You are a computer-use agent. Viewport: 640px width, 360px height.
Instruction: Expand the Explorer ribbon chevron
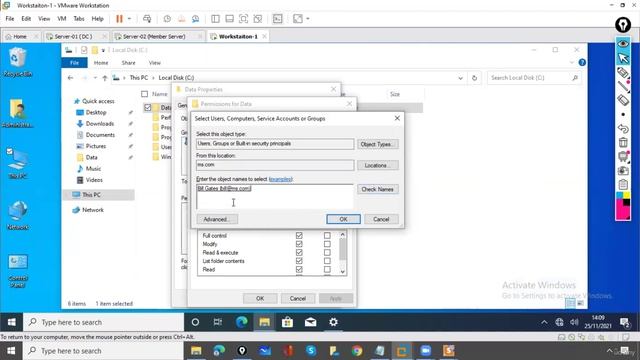tap(571, 62)
